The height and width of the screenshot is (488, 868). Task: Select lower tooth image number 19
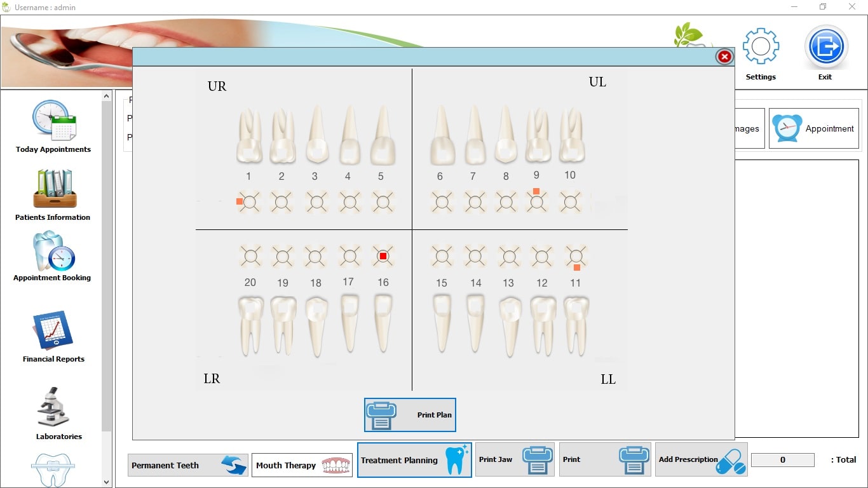[x=283, y=325]
